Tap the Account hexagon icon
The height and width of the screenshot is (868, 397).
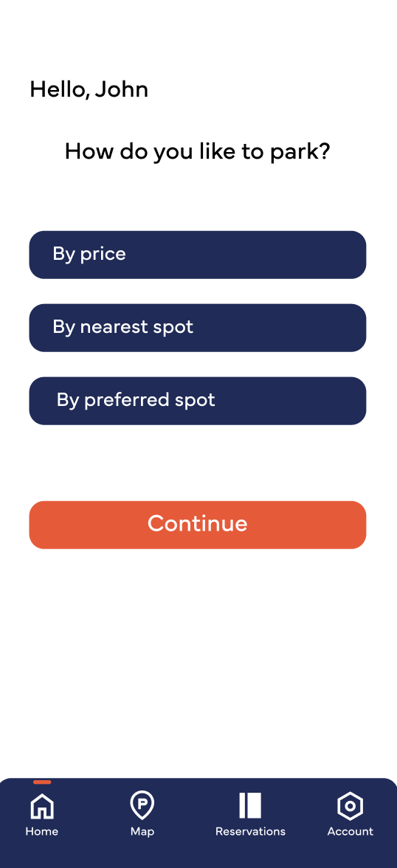350,805
